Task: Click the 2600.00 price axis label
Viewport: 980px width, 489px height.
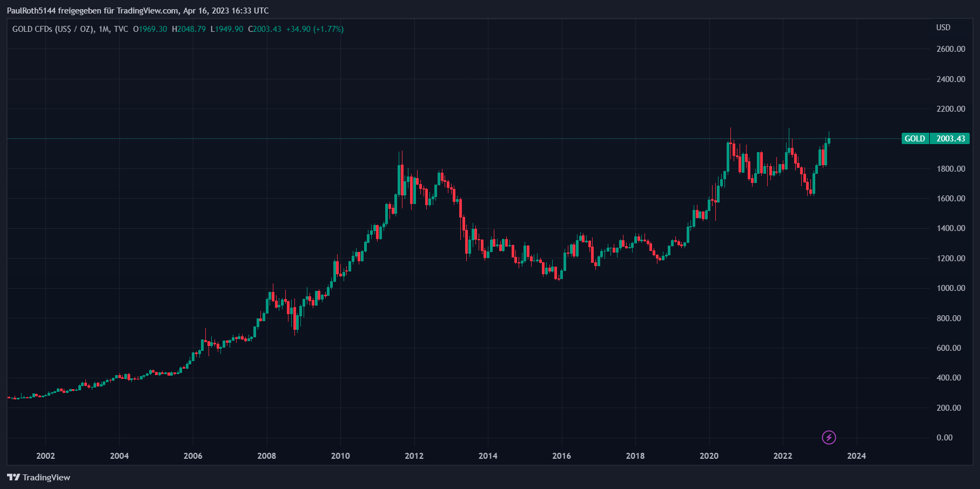Action: [951, 49]
